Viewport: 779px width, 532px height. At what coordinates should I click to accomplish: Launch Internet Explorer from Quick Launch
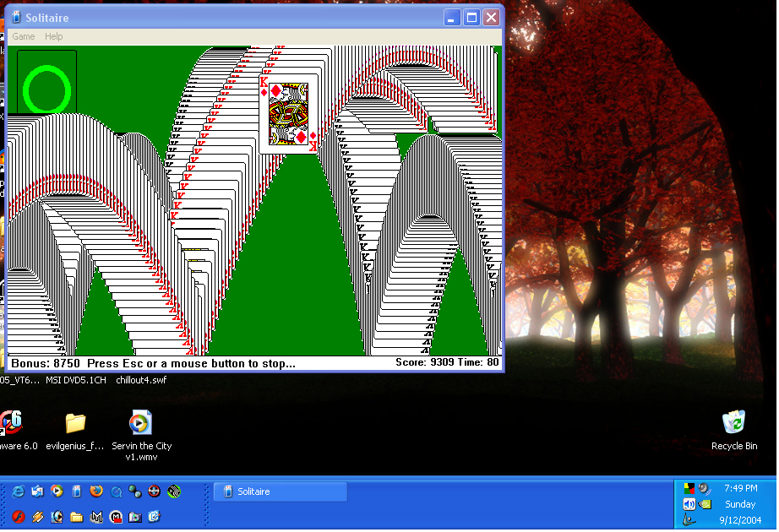pos(18,491)
